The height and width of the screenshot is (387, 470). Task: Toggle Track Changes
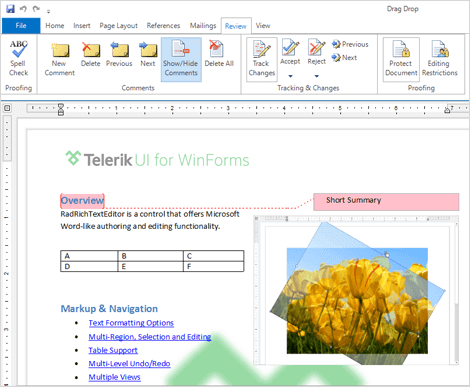click(x=262, y=59)
